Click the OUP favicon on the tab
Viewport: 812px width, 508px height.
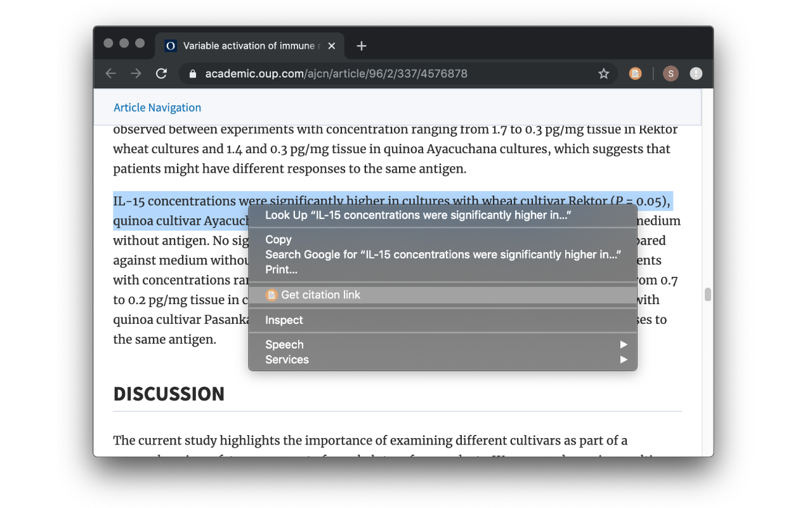point(171,46)
